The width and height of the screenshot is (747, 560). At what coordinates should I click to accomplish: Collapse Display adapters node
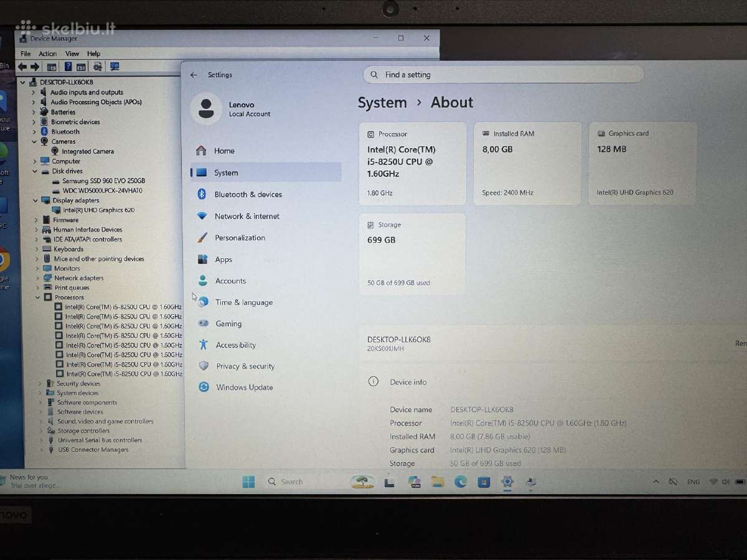coord(35,200)
